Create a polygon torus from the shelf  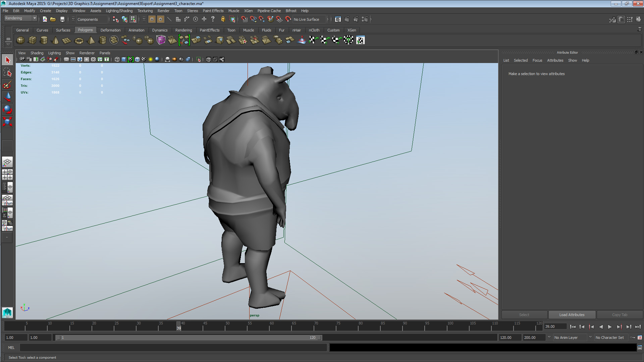pos(79,40)
